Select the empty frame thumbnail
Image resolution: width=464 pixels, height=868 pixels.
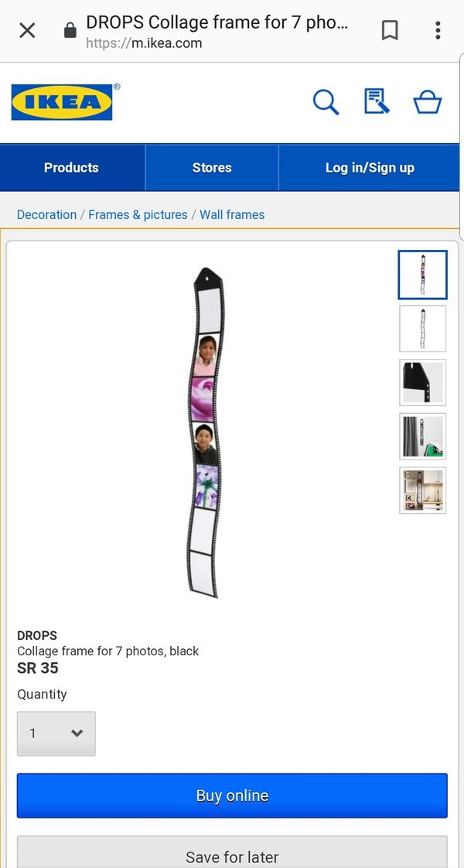[422, 328]
